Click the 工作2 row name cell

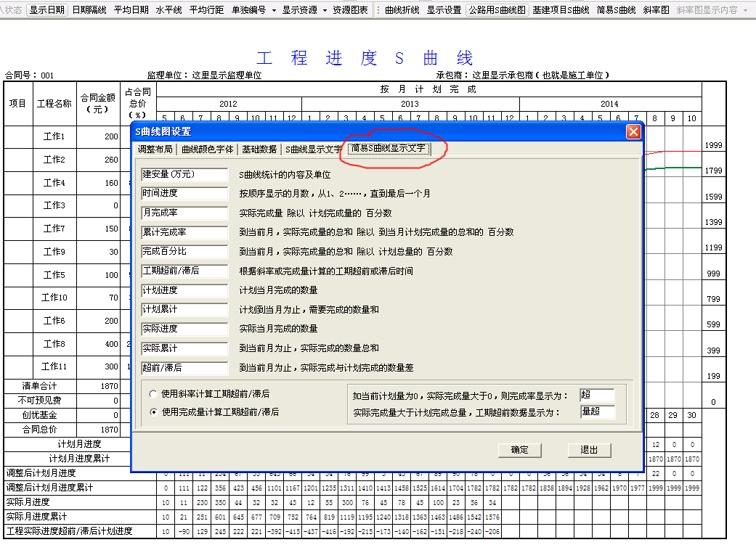[x=54, y=160]
